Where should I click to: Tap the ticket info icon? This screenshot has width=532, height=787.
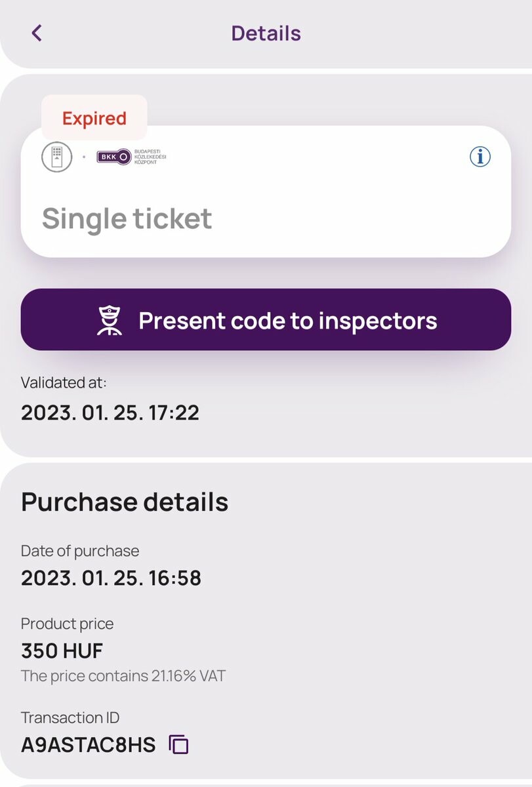click(480, 157)
